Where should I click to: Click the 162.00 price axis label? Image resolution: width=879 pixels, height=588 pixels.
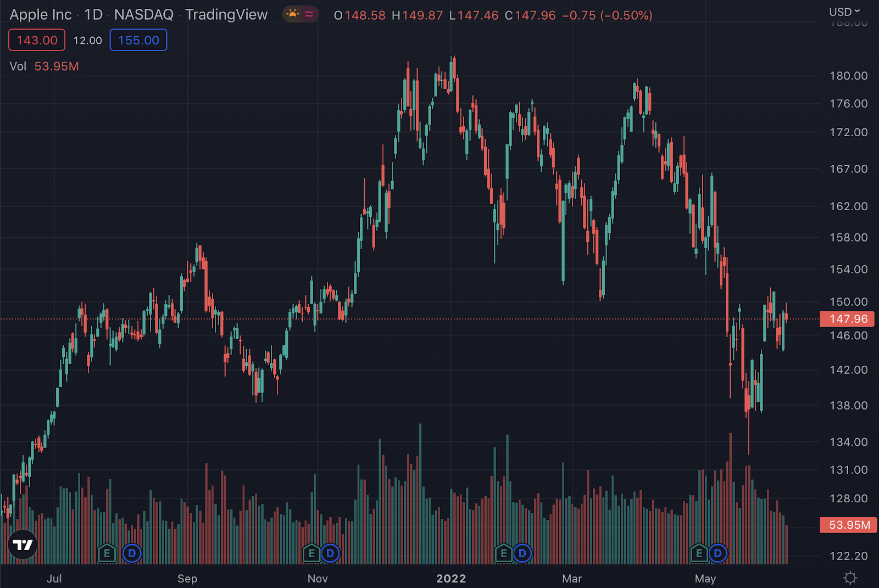pyautogui.click(x=849, y=206)
